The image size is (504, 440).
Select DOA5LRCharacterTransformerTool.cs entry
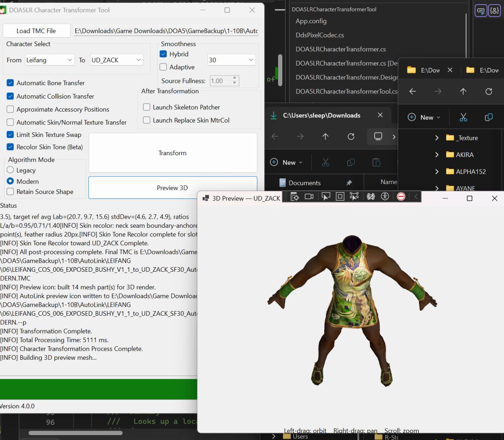(x=347, y=91)
